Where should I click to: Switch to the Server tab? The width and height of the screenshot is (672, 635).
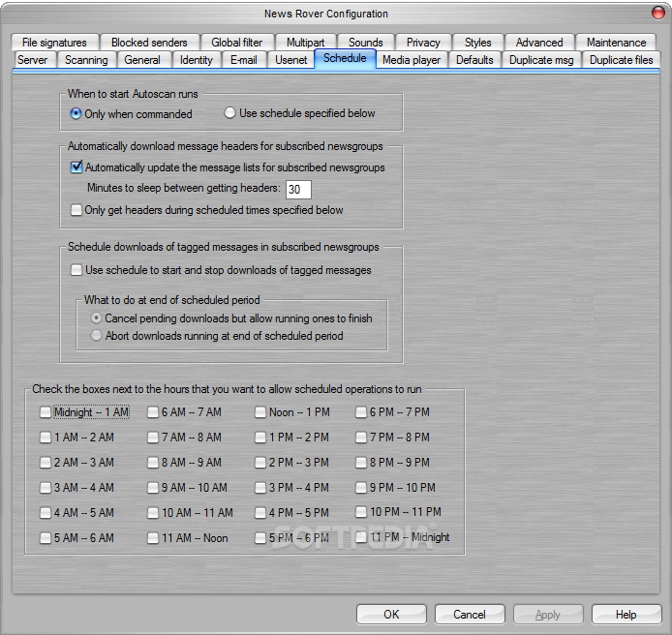(33, 60)
